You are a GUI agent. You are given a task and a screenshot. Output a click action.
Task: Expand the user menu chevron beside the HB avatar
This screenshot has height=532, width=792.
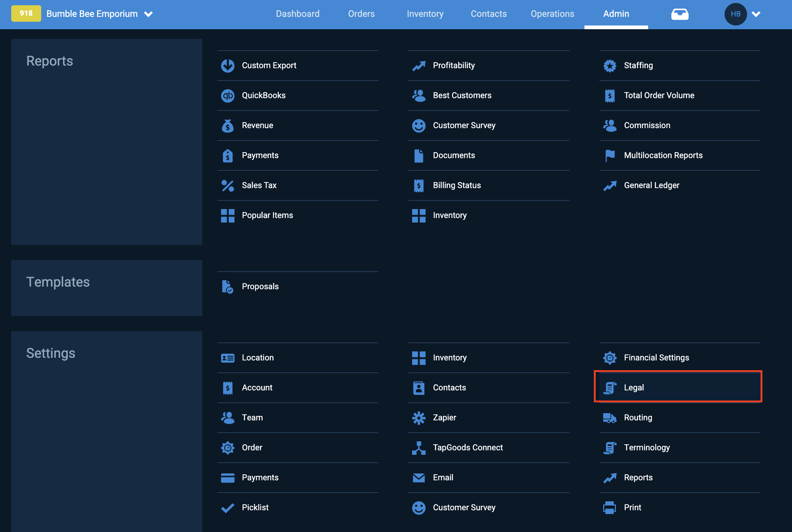pyautogui.click(x=756, y=14)
